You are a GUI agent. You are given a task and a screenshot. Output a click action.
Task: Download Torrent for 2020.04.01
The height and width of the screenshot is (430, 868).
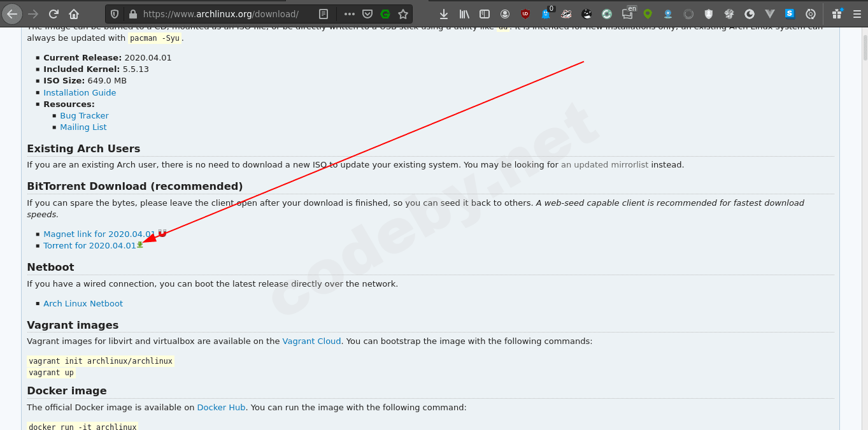[90, 245]
